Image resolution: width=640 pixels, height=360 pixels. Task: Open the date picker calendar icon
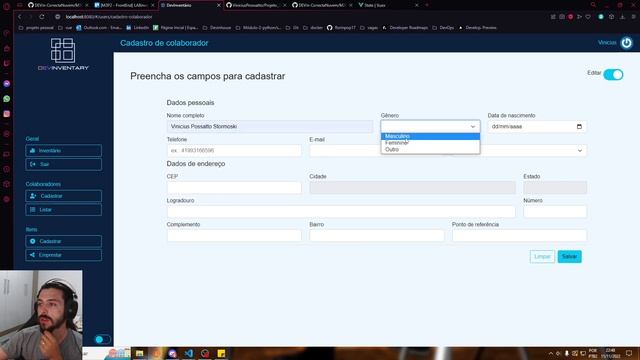point(579,127)
